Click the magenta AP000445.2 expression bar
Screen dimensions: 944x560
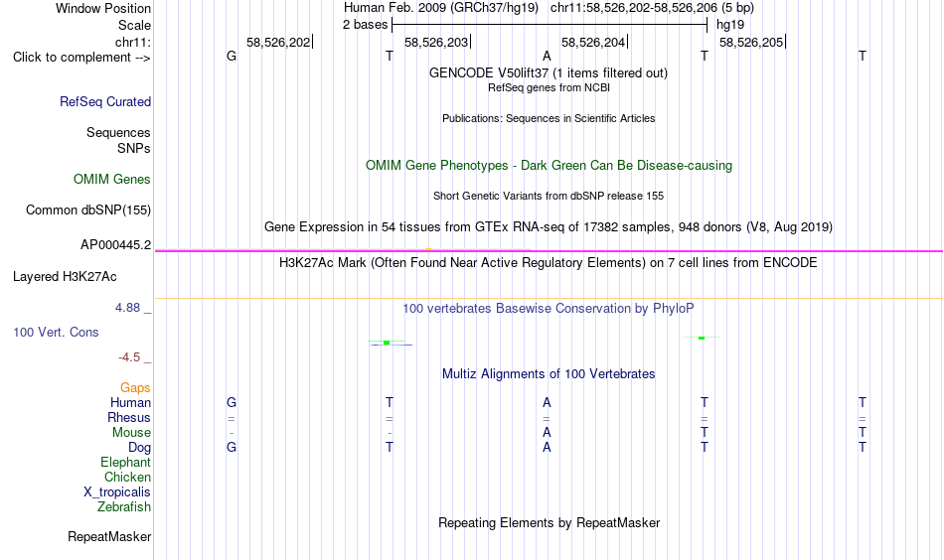[549, 251]
